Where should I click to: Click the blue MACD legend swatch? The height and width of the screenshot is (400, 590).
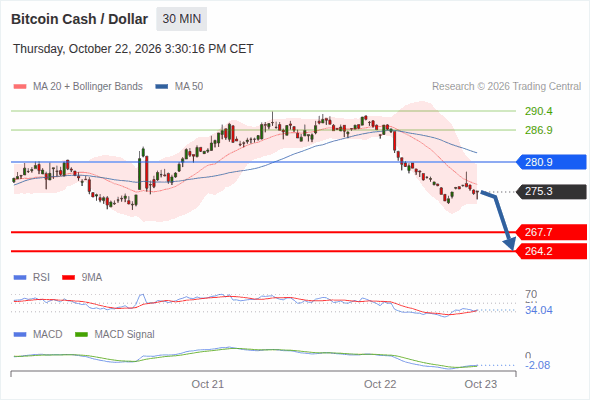20,335
